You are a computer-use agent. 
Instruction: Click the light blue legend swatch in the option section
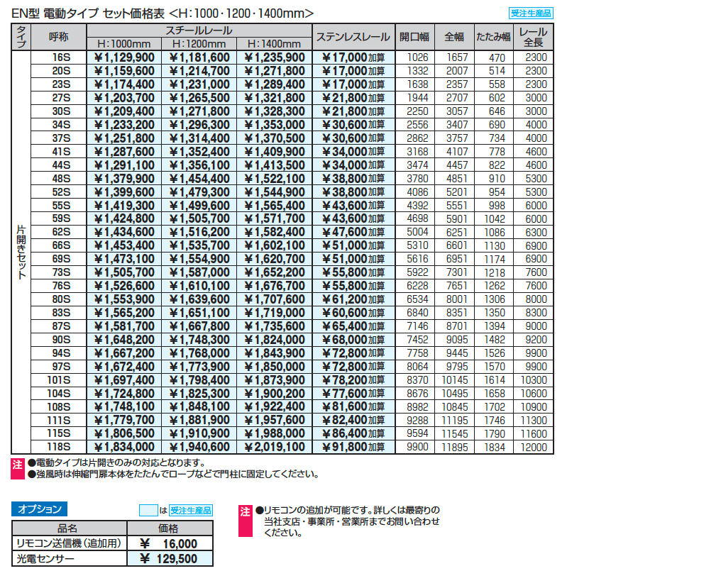pyautogui.click(x=148, y=510)
